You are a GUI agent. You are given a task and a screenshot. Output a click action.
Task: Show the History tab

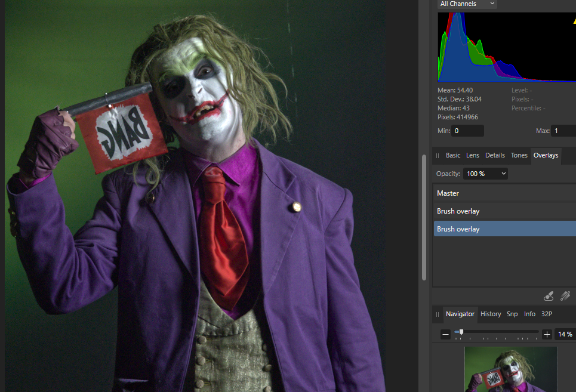pyautogui.click(x=491, y=314)
